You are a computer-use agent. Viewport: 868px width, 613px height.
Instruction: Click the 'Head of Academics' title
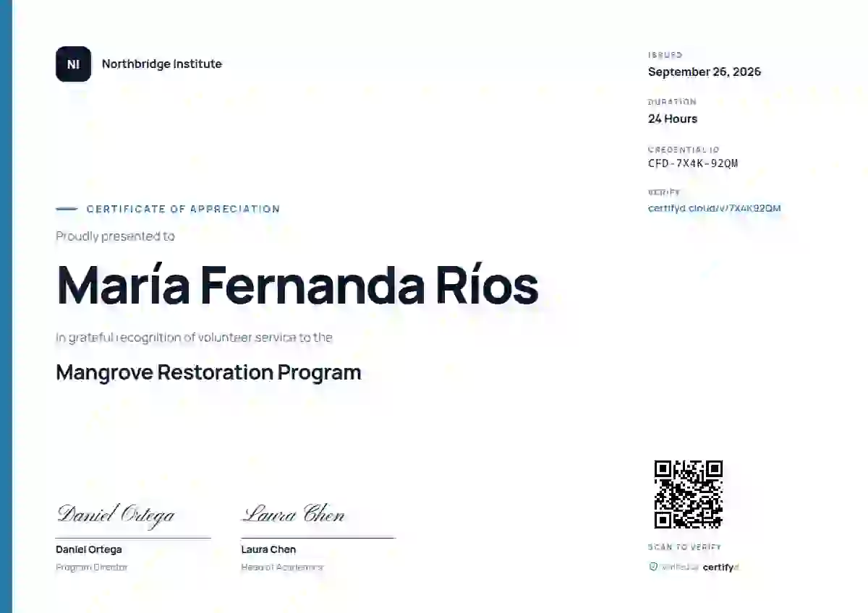[282, 567]
